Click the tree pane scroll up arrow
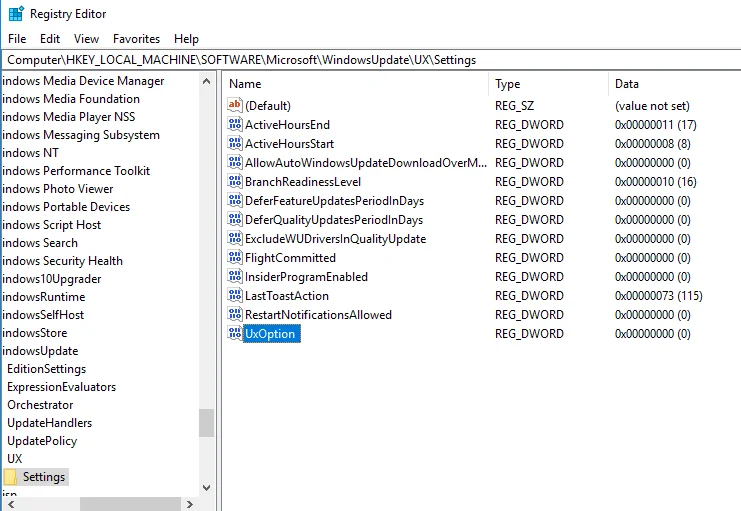 (207, 81)
